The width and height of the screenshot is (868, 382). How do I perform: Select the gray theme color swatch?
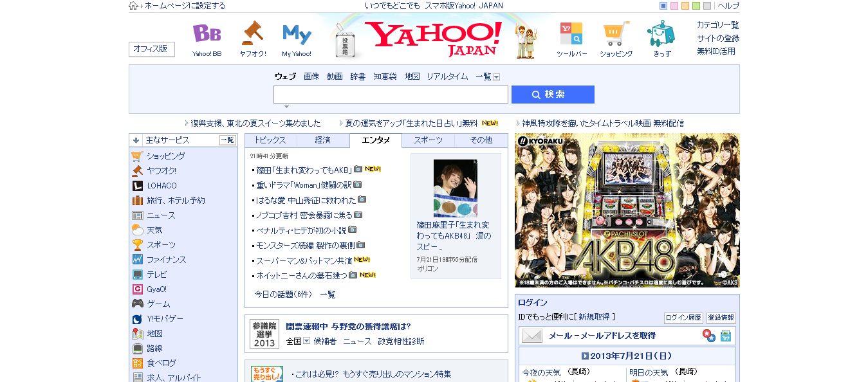(707, 6)
